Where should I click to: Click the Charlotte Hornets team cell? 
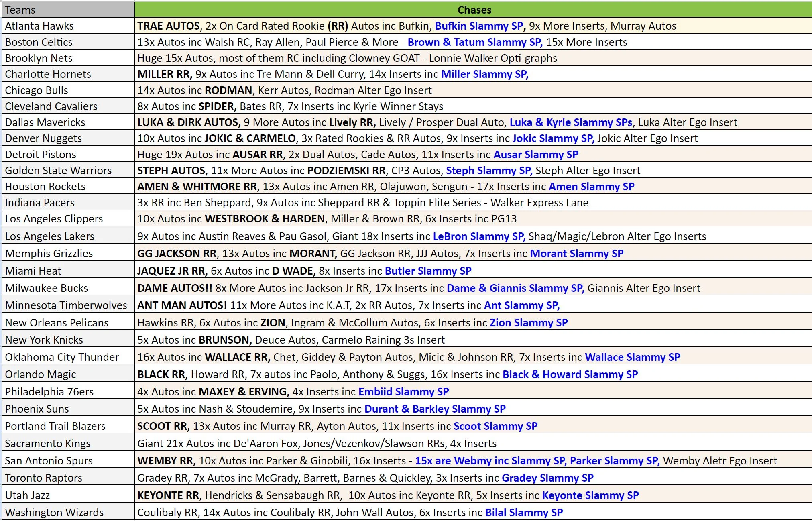click(68, 74)
